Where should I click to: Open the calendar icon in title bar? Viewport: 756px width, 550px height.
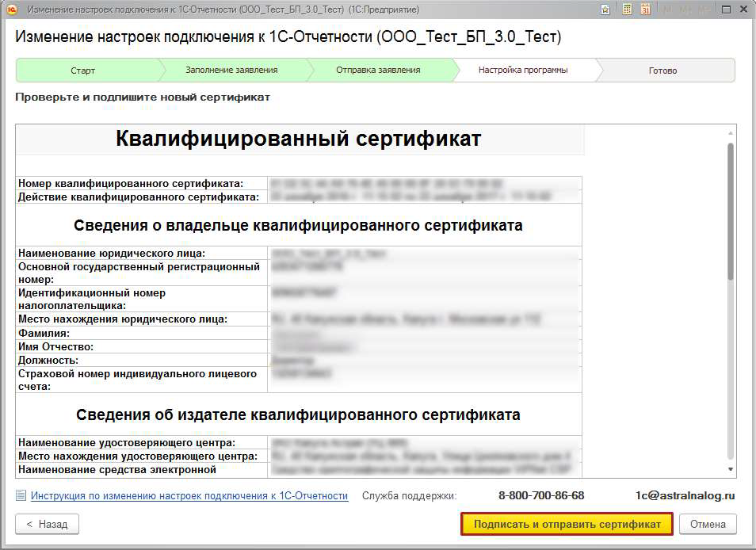[646, 10]
